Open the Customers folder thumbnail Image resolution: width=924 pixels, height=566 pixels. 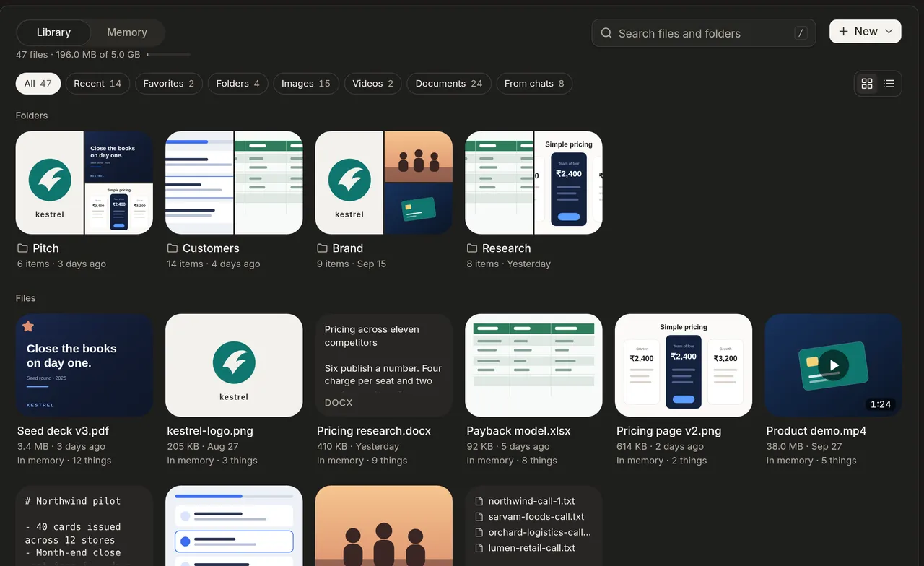coord(234,183)
